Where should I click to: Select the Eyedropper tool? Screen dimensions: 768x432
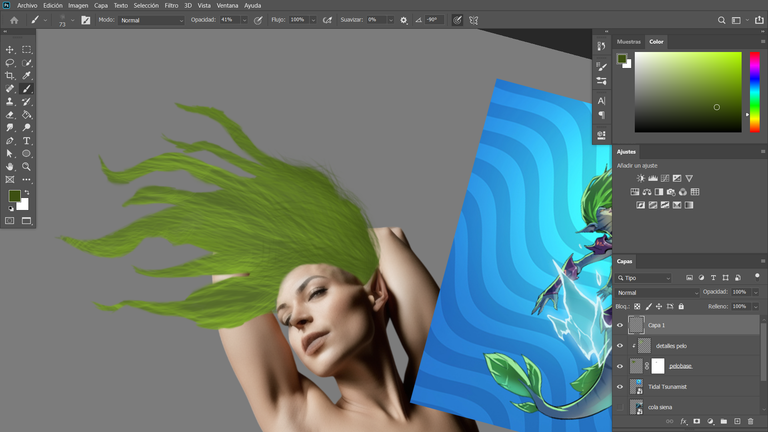click(x=26, y=75)
